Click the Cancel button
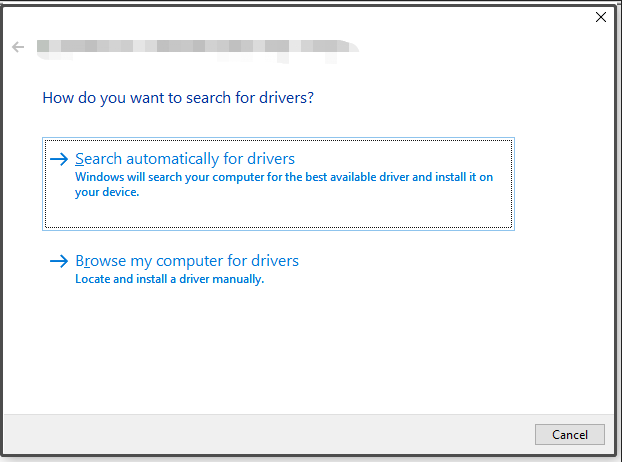The width and height of the screenshot is (622, 462). (570, 435)
